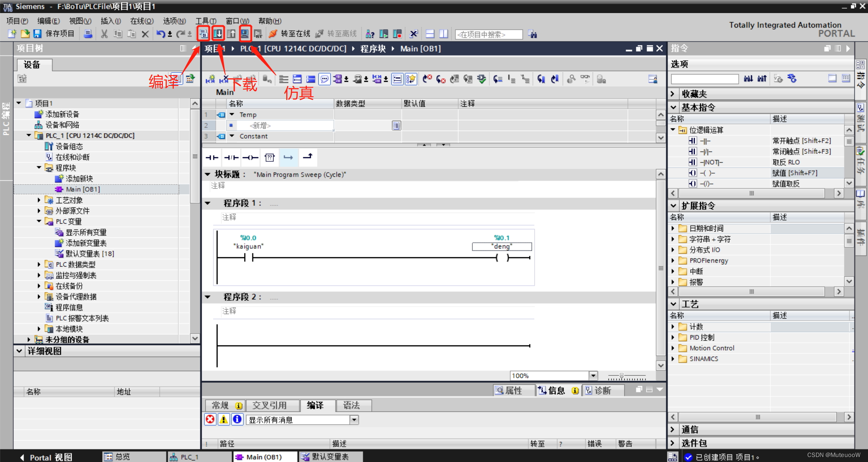The height and width of the screenshot is (462, 868).
Task: Click the New project icon
Action: 12,34
